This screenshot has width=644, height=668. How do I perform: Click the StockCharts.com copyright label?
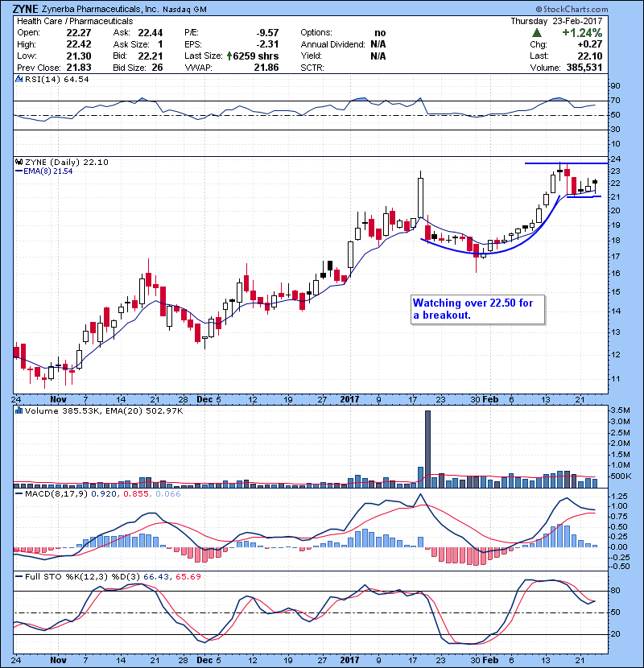(572, 9)
